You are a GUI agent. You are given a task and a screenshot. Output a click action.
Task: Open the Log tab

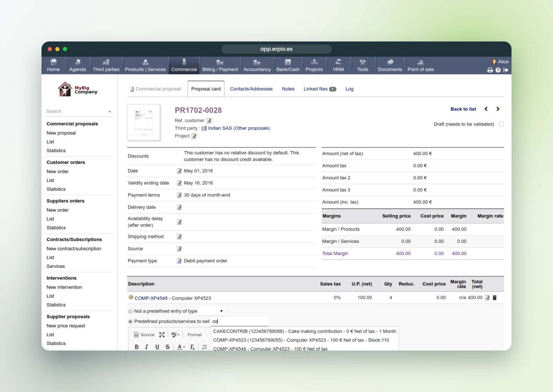pyautogui.click(x=349, y=89)
